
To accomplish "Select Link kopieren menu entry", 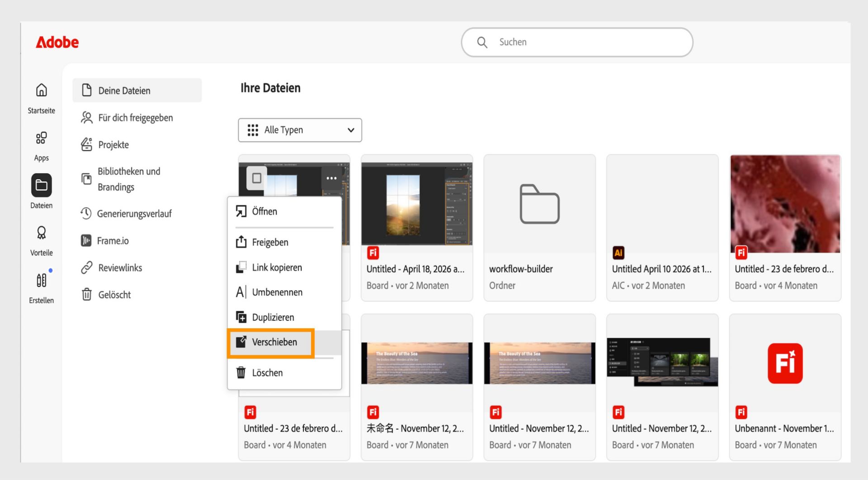I will (x=284, y=267).
